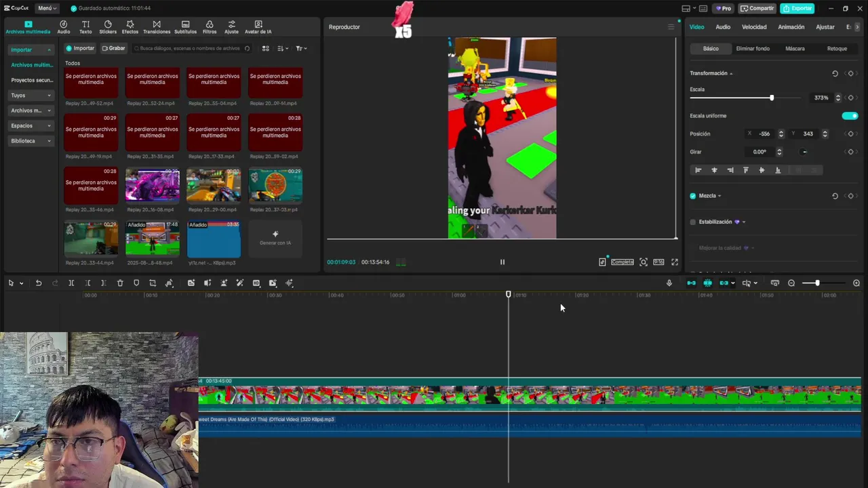Open the selection tool mode dropdown arrow
The width and height of the screenshot is (868, 488).
(x=22, y=283)
